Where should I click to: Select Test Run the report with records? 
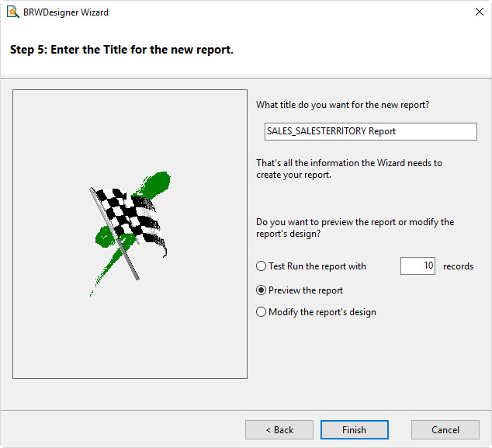point(261,266)
